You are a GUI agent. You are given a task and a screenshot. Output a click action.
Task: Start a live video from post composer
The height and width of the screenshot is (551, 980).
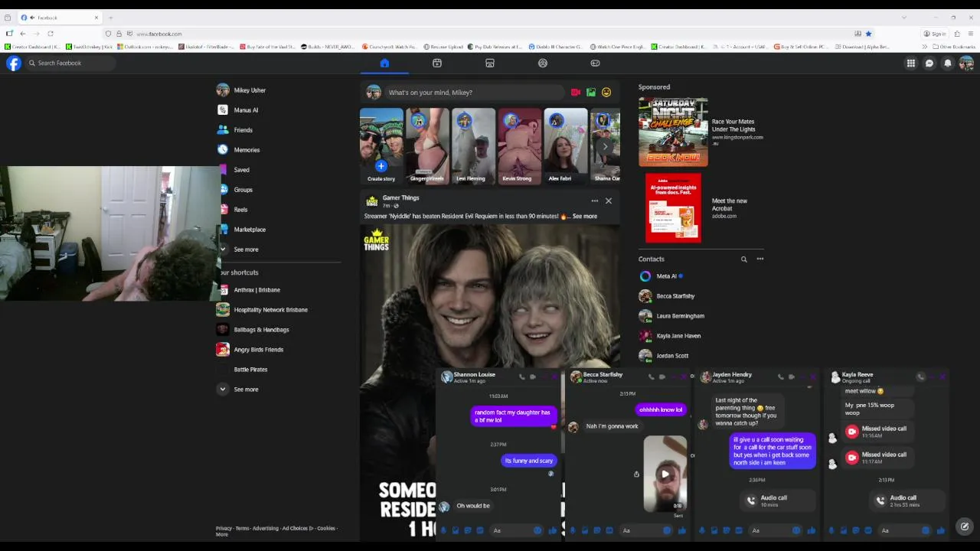pos(576,93)
